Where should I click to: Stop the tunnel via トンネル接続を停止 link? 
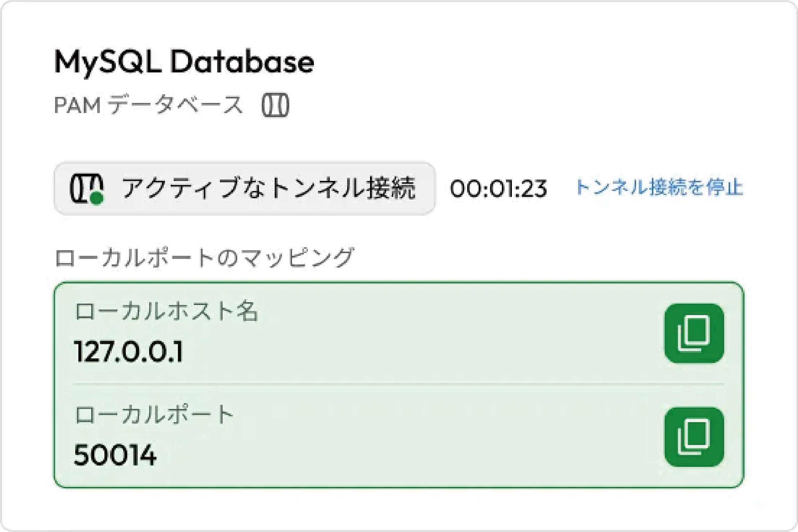[660, 188]
